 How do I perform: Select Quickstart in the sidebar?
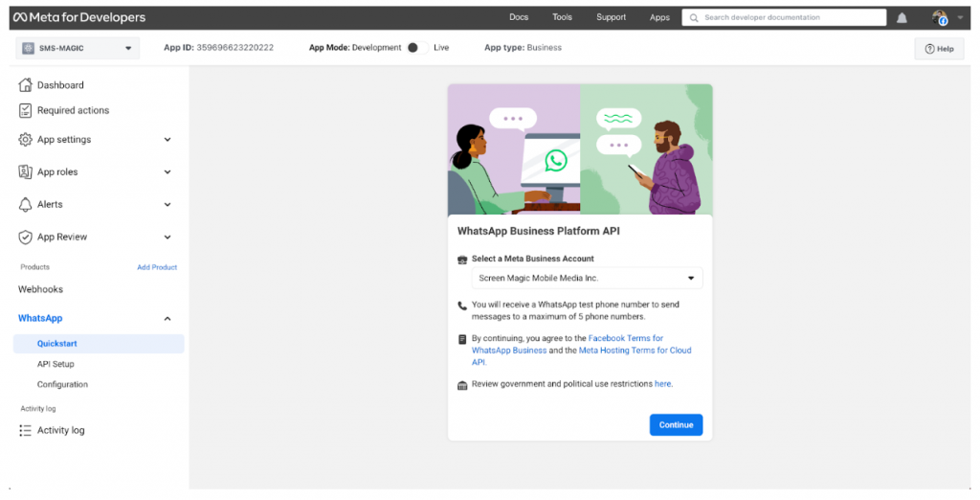(x=99, y=344)
